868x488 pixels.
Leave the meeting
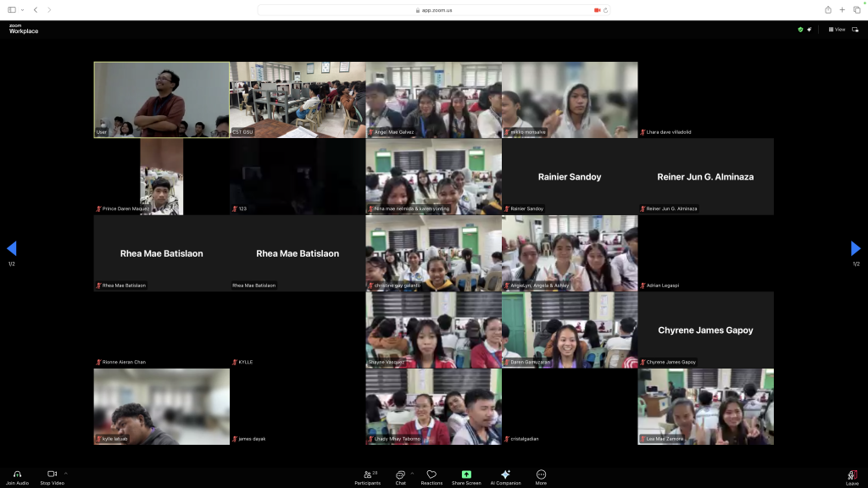point(852,476)
